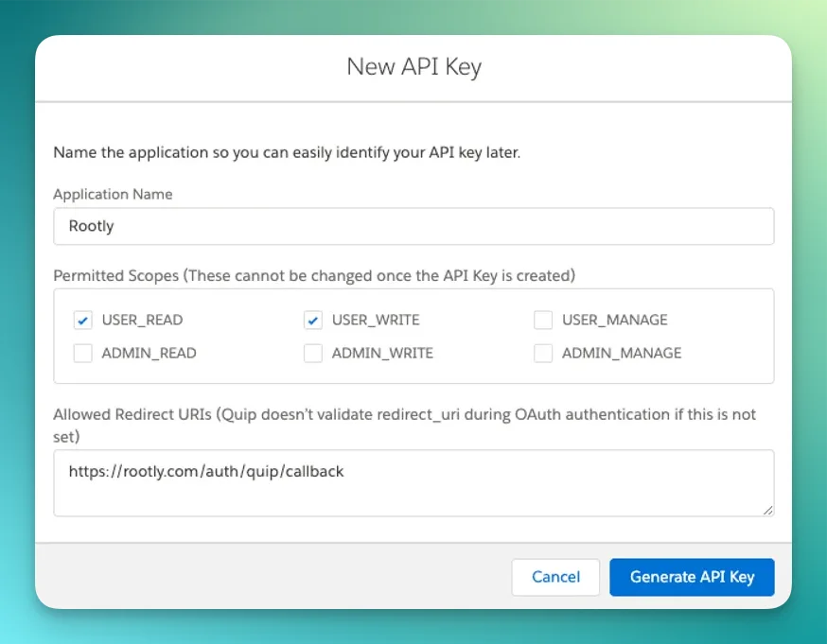Click the Allowed Redirect URIs label text

tap(405, 425)
